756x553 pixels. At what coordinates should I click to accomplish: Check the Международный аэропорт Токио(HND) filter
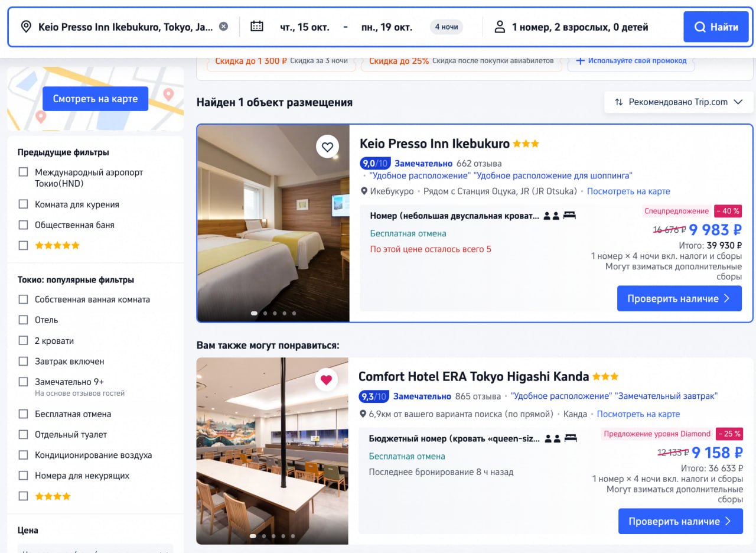(x=23, y=172)
